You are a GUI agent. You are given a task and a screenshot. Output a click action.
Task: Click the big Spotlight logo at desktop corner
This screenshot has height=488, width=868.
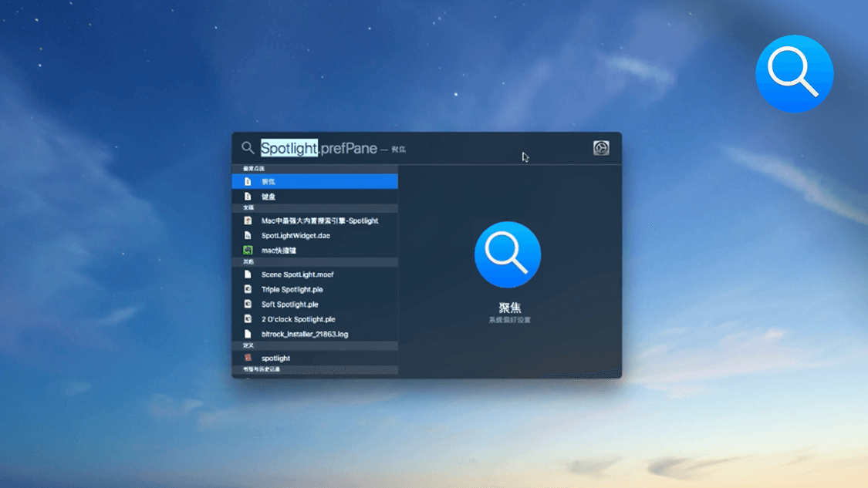794,74
